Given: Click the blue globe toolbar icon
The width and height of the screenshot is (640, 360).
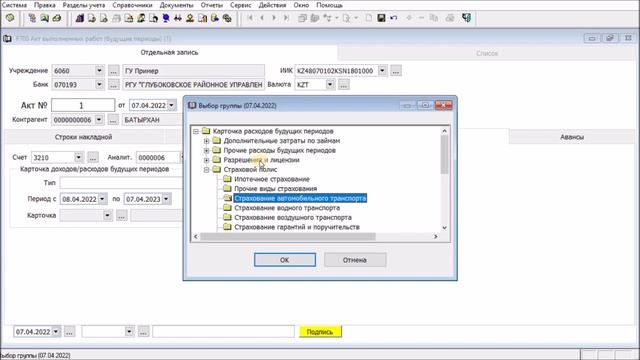Looking at the screenshot, I should point(166,18).
